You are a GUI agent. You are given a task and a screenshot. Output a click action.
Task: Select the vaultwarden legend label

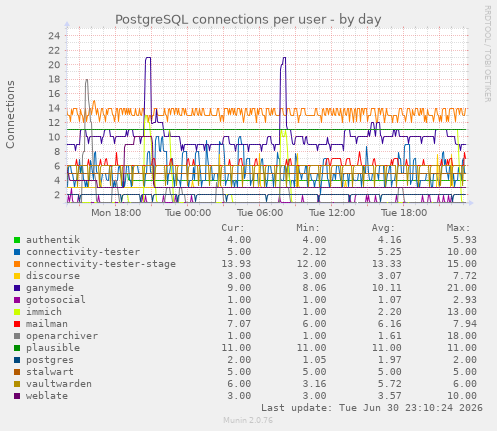(x=59, y=384)
